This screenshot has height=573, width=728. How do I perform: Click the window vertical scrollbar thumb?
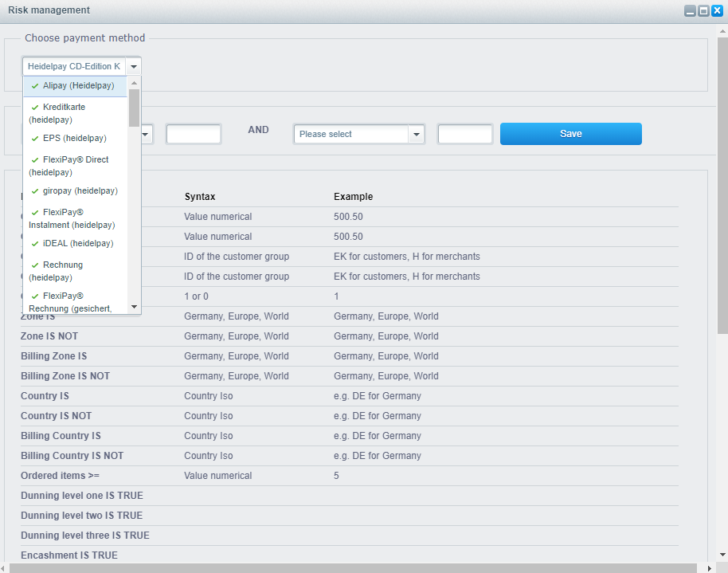(722, 186)
